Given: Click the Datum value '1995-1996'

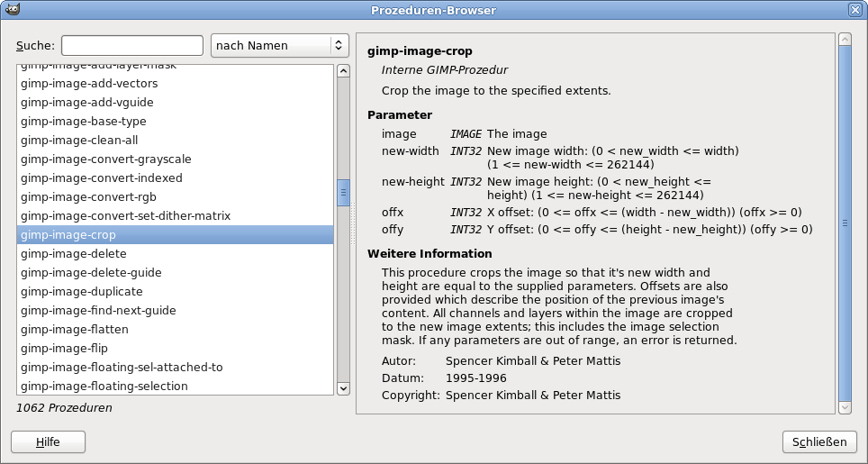Looking at the screenshot, I should coord(476,378).
